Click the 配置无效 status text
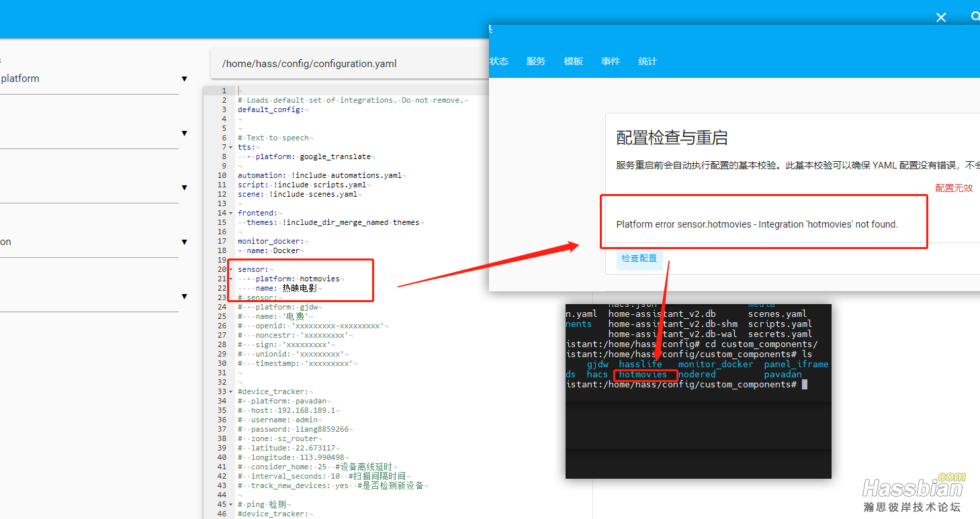The width and height of the screenshot is (980, 519). click(x=954, y=188)
